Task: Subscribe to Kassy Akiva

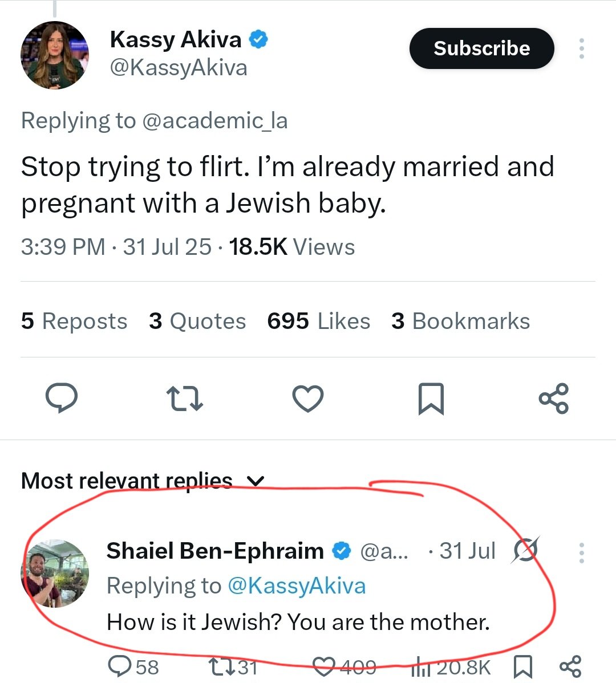Action: pos(481,48)
